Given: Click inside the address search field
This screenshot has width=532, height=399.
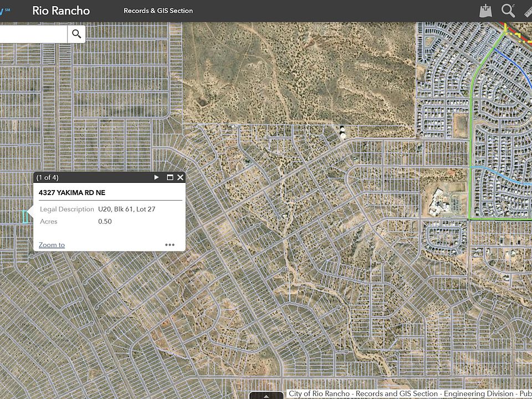Looking at the screenshot, I should click(33, 34).
